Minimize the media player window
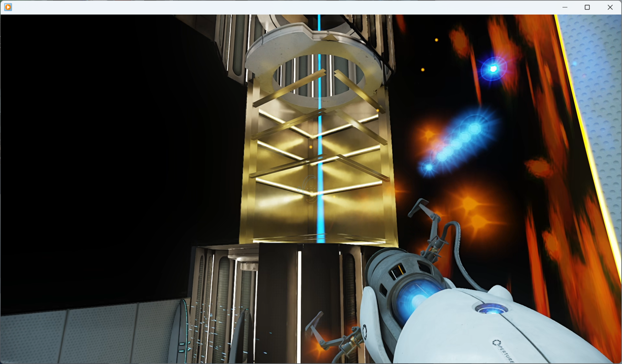622x364 pixels. click(565, 7)
